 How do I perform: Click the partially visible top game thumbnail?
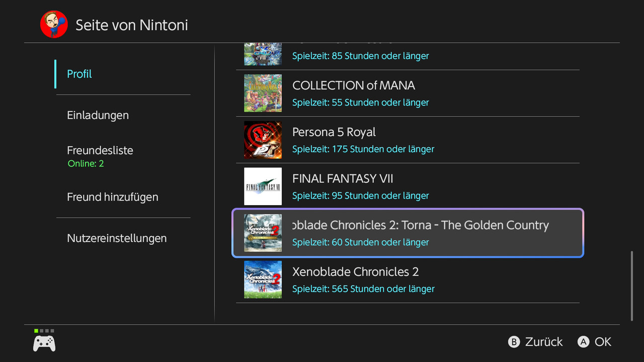pyautogui.click(x=263, y=55)
